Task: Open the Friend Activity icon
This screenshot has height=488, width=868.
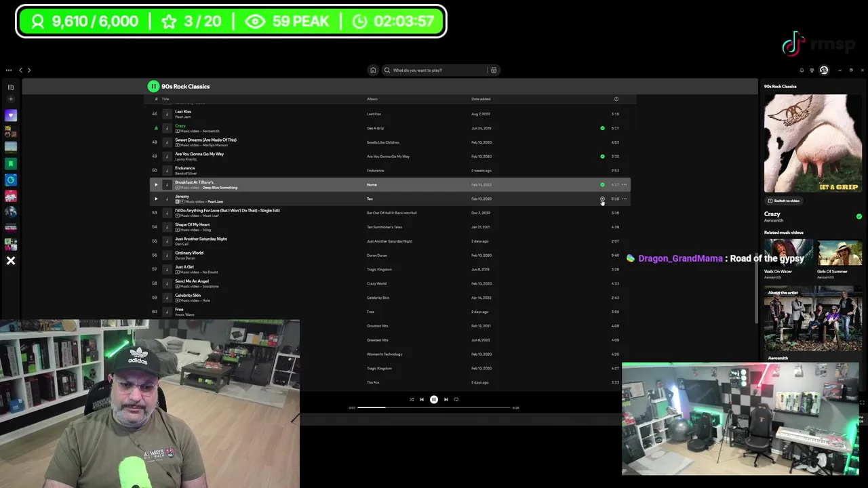Action: [812, 70]
